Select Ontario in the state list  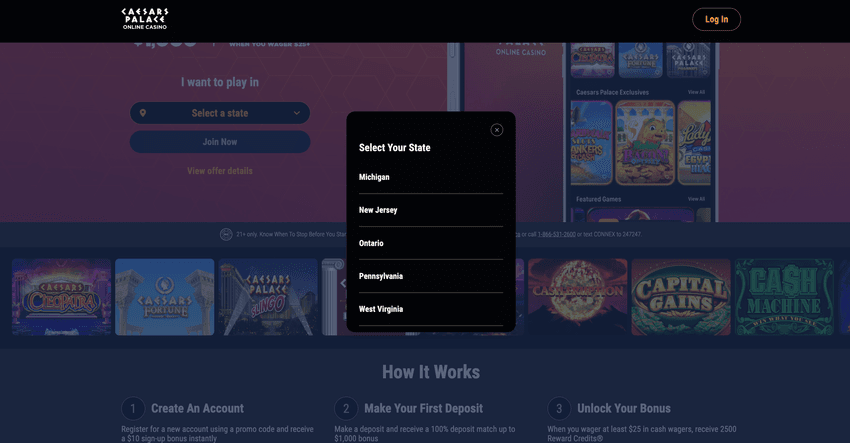pyautogui.click(x=431, y=243)
